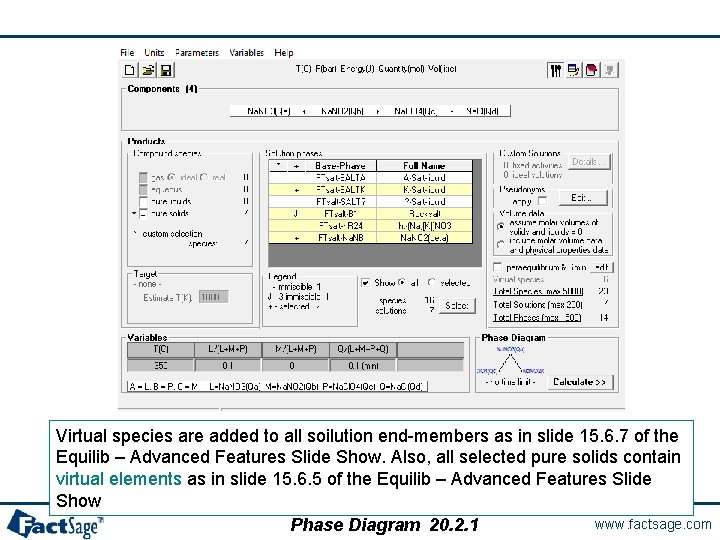This screenshot has height=540, width=720.
Task: Click the 350 temperature value cell
Action: pyautogui.click(x=161, y=366)
